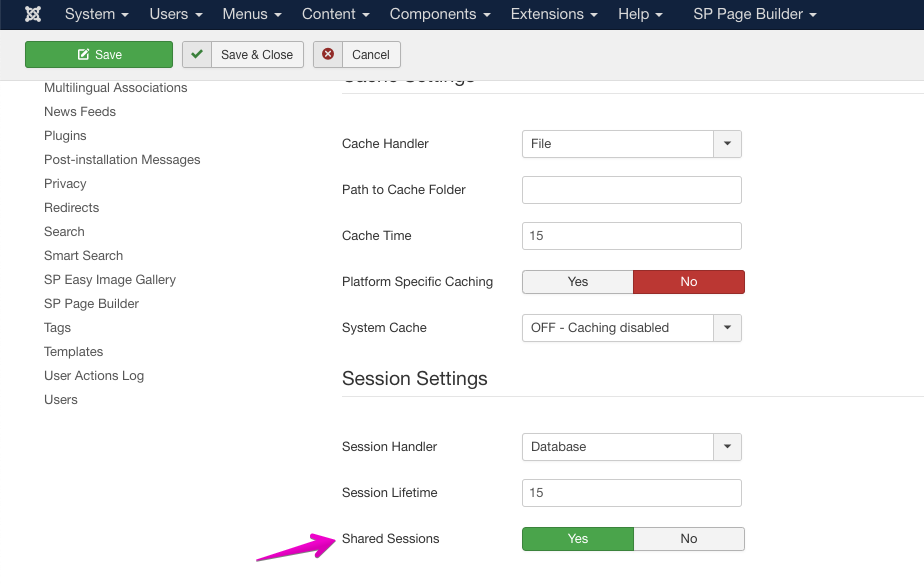Click the green checkmark Save & Close icon
The height and width of the screenshot is (584, 924).
[197, 54]
